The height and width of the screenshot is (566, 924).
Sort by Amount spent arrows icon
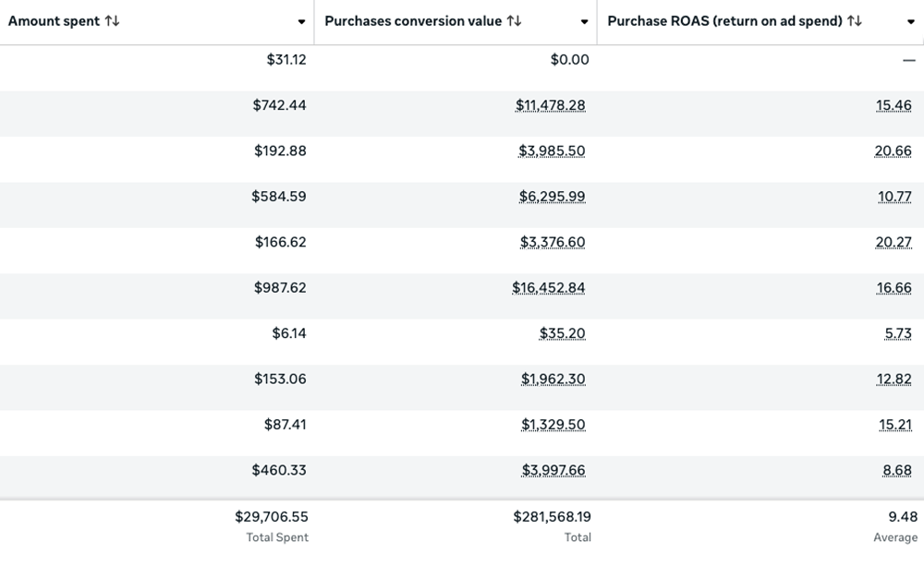point(113,20)
